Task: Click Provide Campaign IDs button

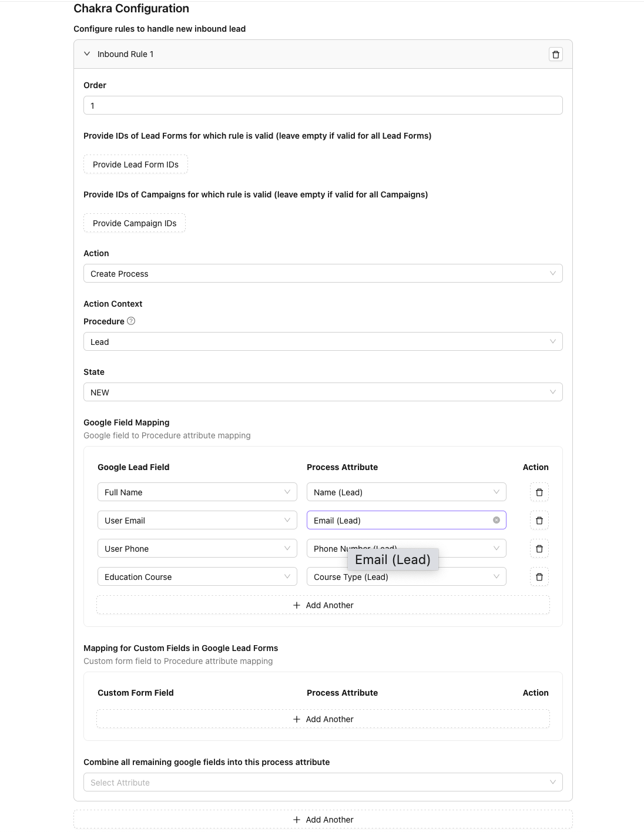Action: (135, 223)
